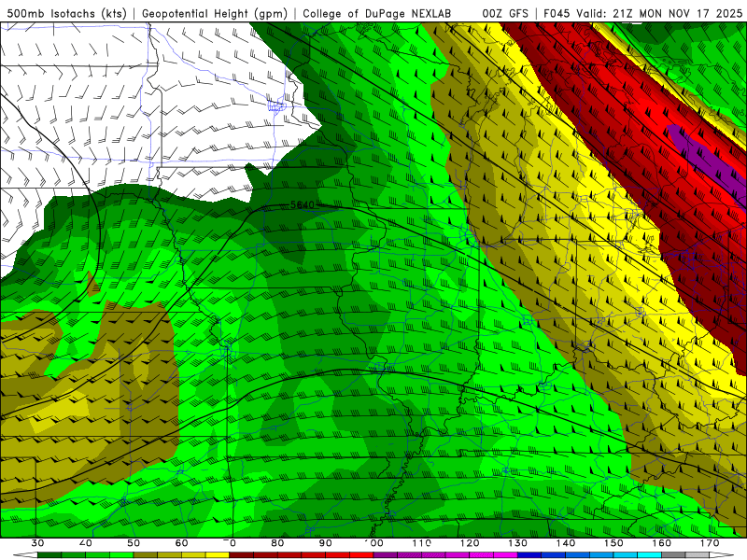The height and width of the screenshot is (560, 747).
Task: Click the legend value '90'
Action: [326, 543]
